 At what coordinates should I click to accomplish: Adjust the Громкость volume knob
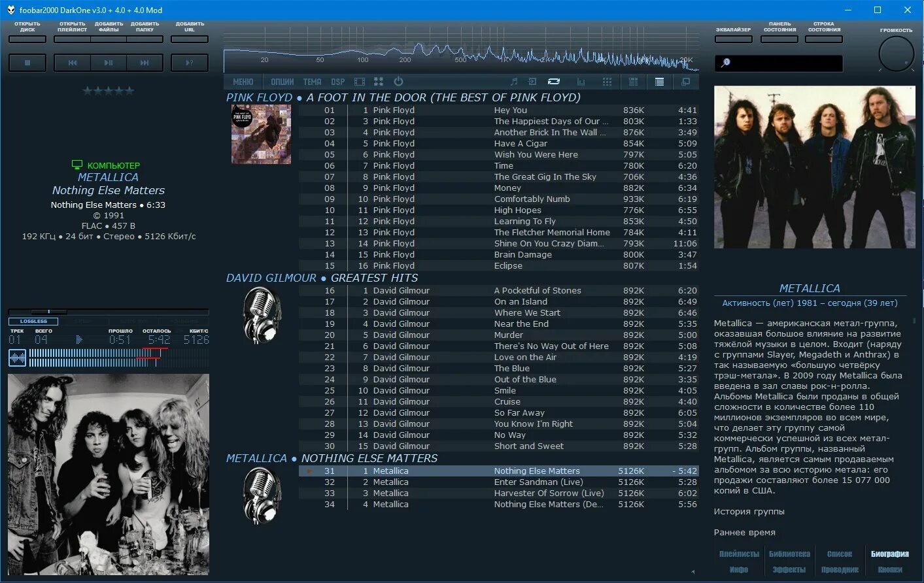(x=896, y=54)
